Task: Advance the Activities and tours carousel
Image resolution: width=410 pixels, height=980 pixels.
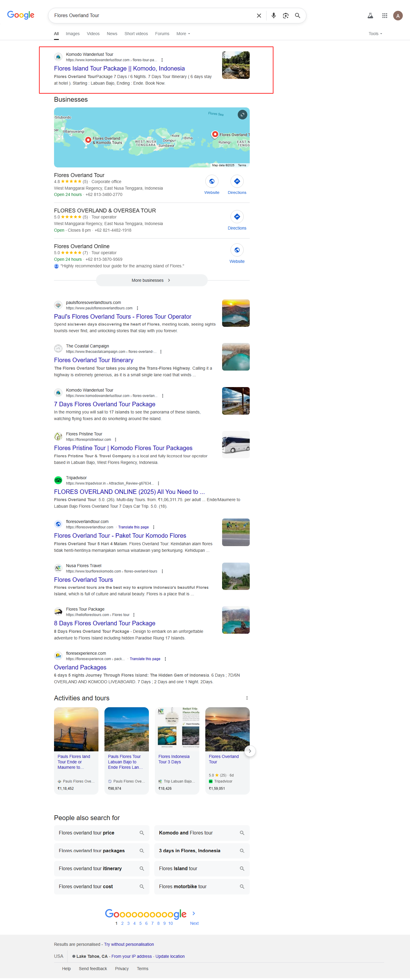Action: 250,750
